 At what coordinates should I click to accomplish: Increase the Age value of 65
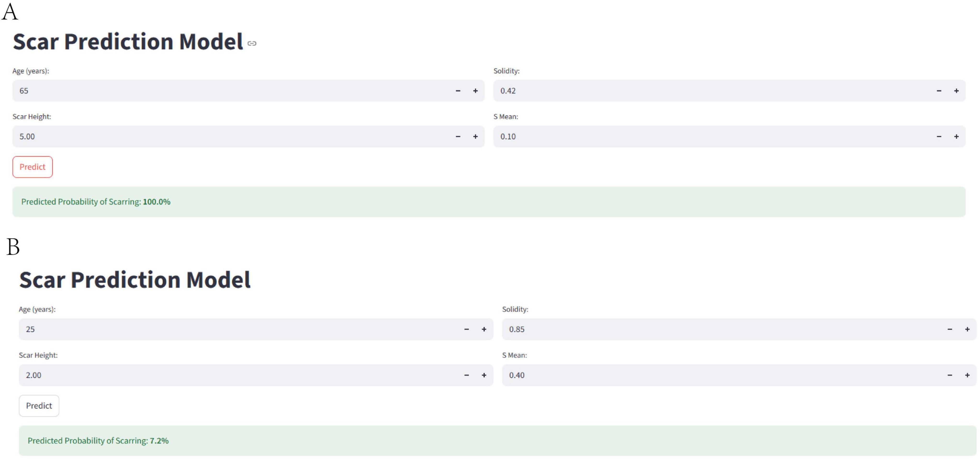pos(475,91)
